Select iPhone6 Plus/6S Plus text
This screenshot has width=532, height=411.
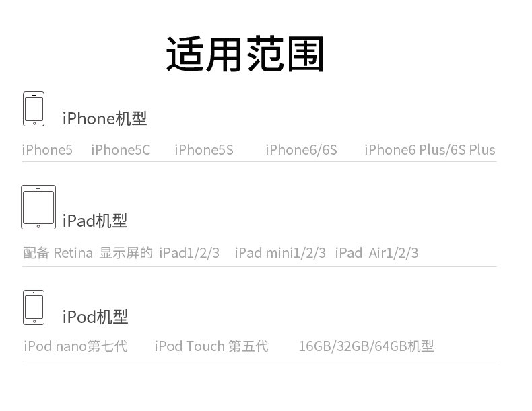(430, 150)
